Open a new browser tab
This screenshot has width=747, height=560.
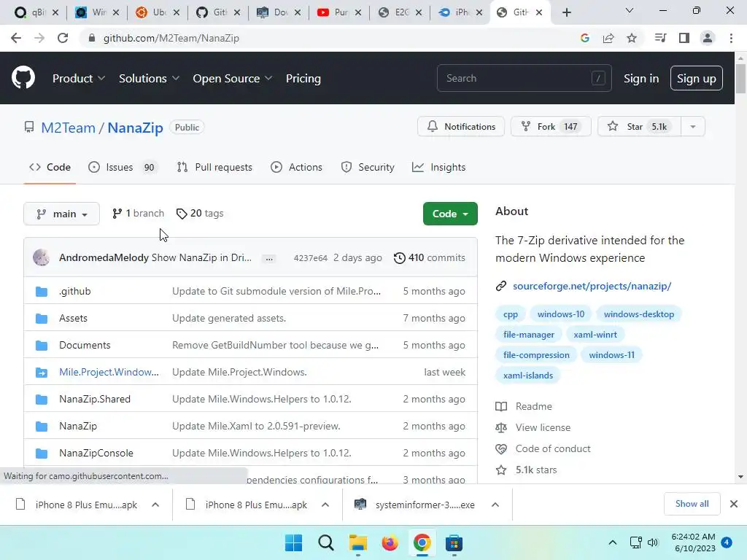(x=566, y=12)
